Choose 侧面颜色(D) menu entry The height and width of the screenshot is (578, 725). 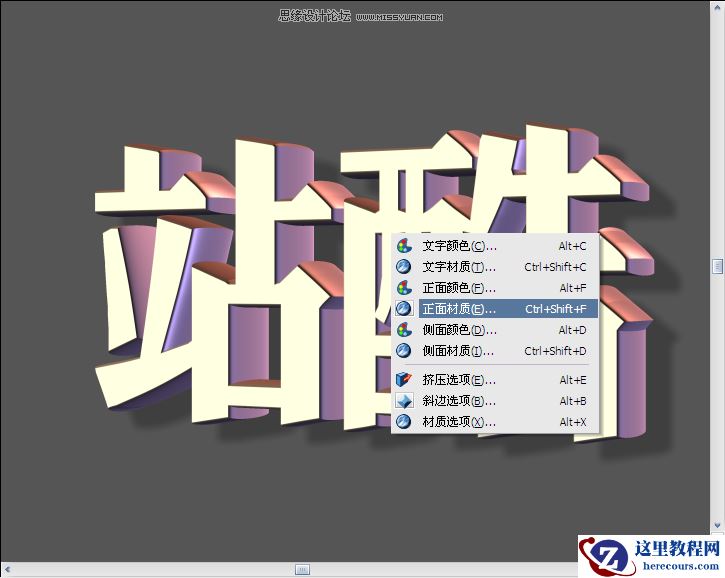click(495, 330)
